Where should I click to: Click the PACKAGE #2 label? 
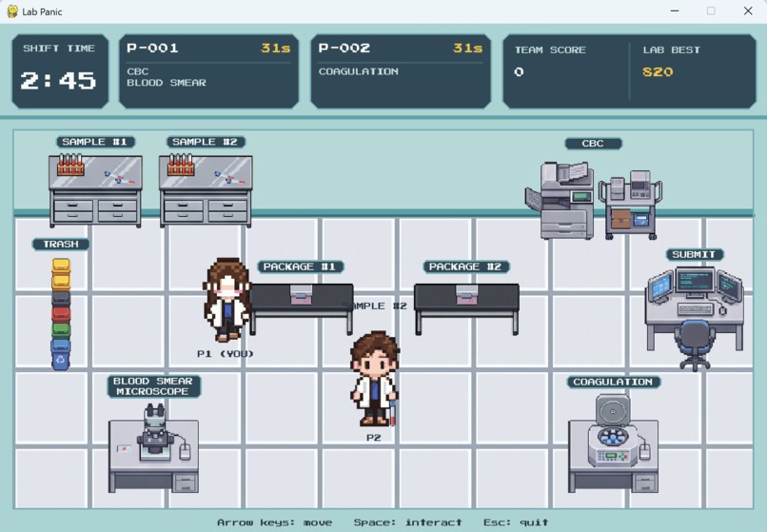pyautogui.click(x=466, y=266)
